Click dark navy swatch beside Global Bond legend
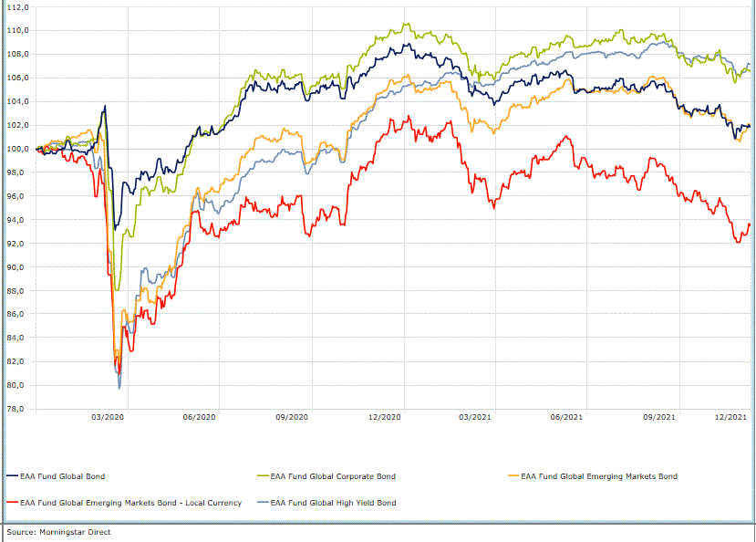The height and width of the screenshot is (542, 756). 12,476
